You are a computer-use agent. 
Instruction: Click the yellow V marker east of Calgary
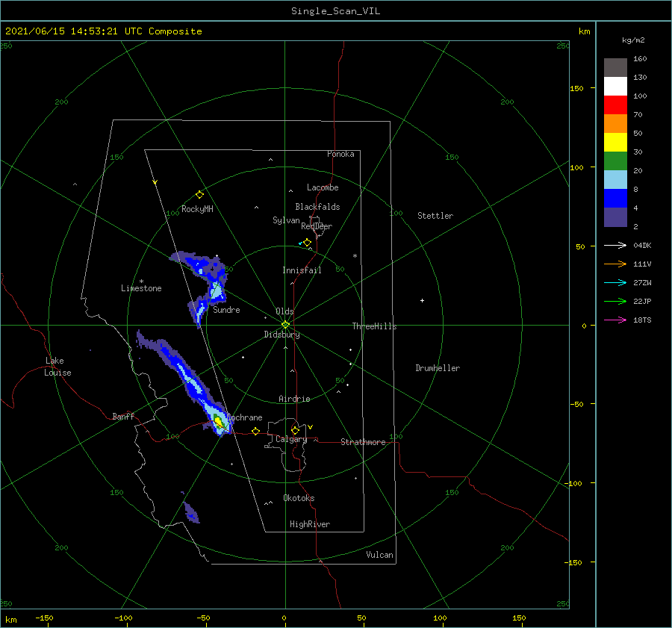[310, 427]
